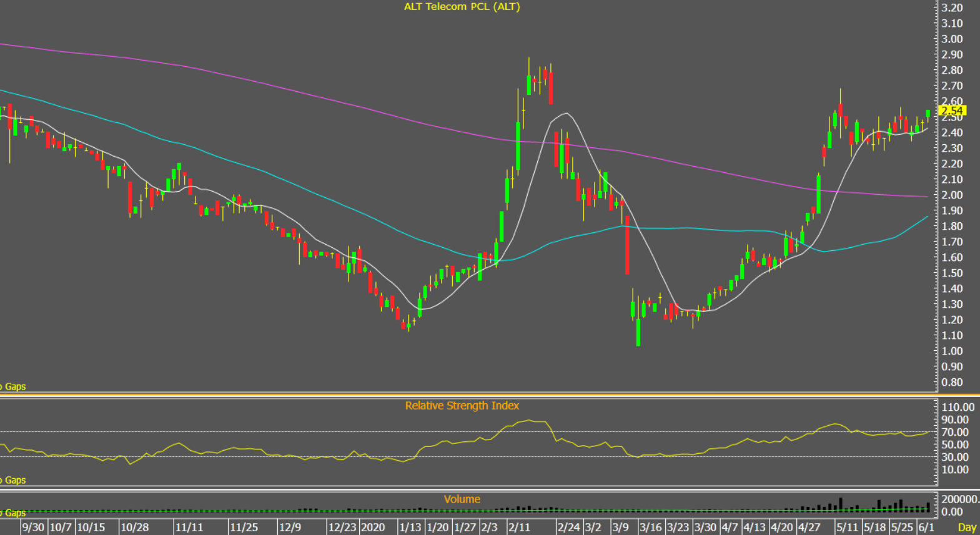
Task: Click the 1.80 price axis label
Action: tap(953, 226)
